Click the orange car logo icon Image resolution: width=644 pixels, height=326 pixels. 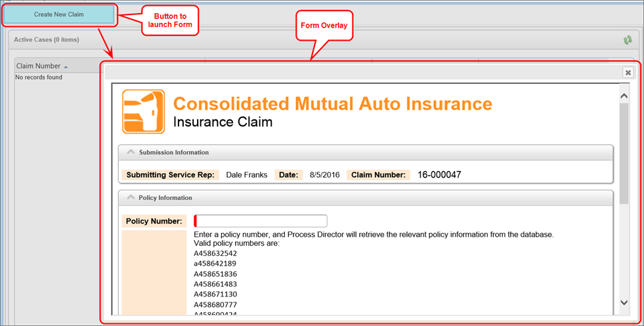[x=143, y=112]
